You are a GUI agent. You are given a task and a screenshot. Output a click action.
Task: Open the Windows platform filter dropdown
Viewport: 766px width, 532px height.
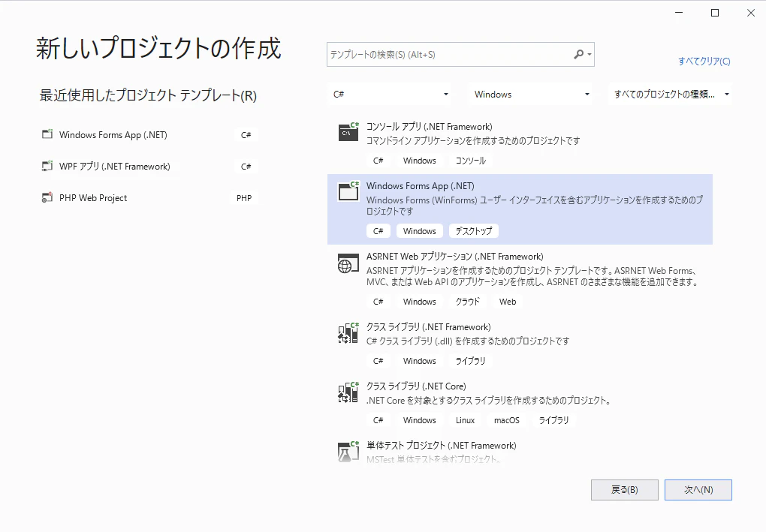pos(531,95)
